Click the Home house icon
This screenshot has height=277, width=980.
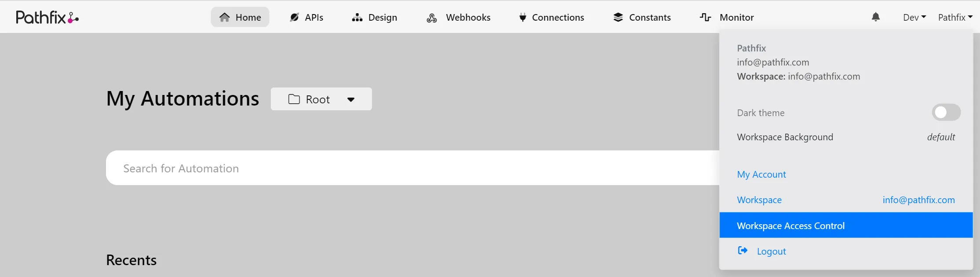click(x=225, y=17)
